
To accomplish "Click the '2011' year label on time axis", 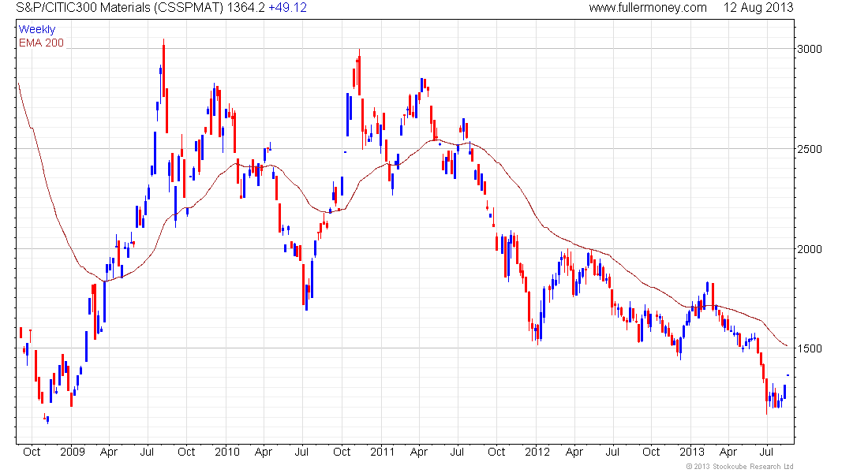I will 382,452.
